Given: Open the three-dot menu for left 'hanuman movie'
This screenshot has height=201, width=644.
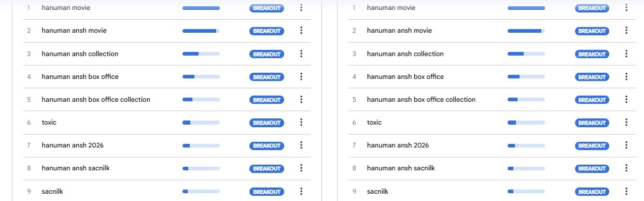Looking at the screenshot, I should pos(301,8).
